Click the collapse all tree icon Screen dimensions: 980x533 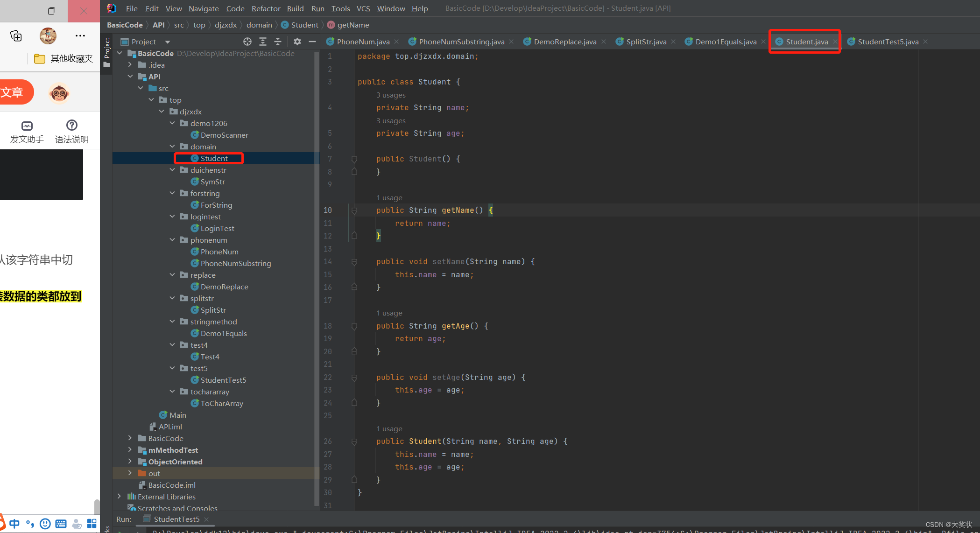(x=276, y=42)
